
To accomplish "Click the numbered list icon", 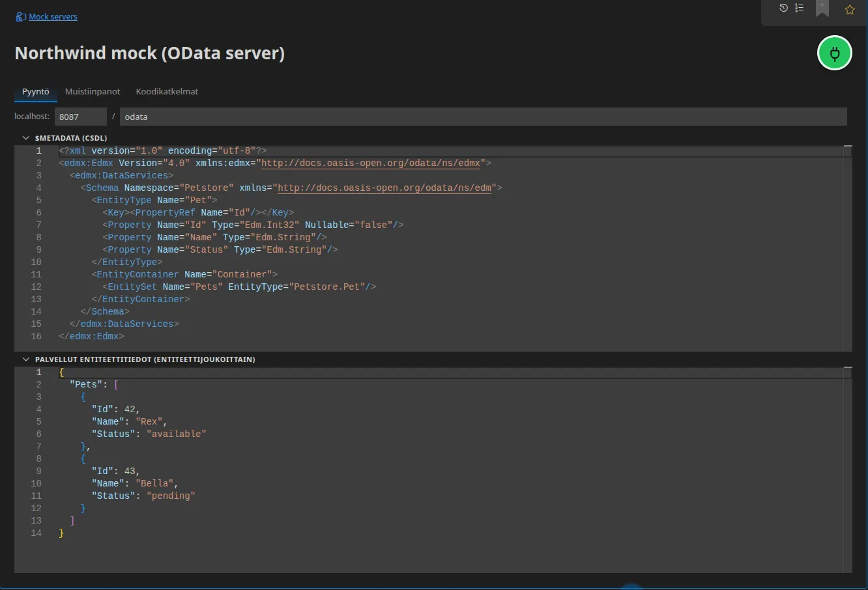I will pyautogui.click(x=800, y=8).
